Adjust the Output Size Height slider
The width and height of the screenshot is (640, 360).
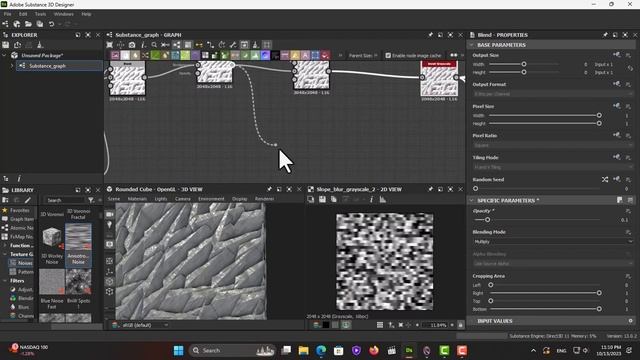point(524,72)
